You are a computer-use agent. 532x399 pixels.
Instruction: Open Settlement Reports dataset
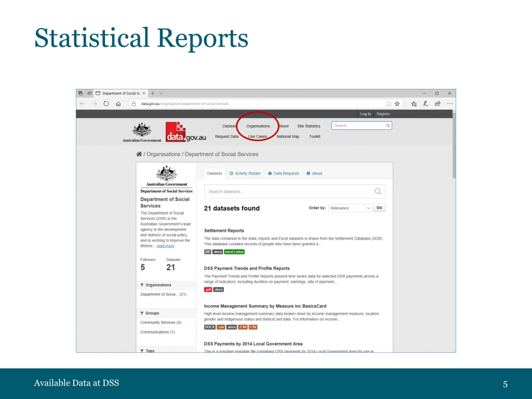point(224,231)
